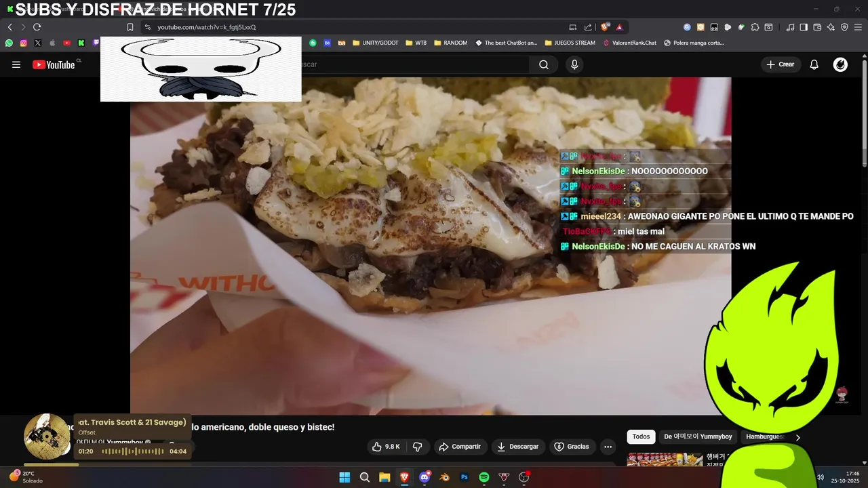Open YouTube notifications bell
868x488 pixels.
point(814,64)
